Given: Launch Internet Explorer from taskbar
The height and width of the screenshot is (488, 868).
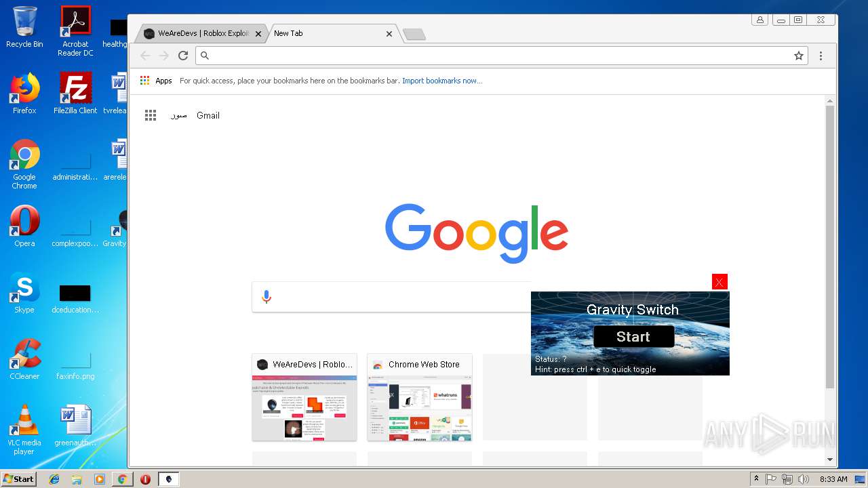Looking at the screenshot, I should [54, 479].
